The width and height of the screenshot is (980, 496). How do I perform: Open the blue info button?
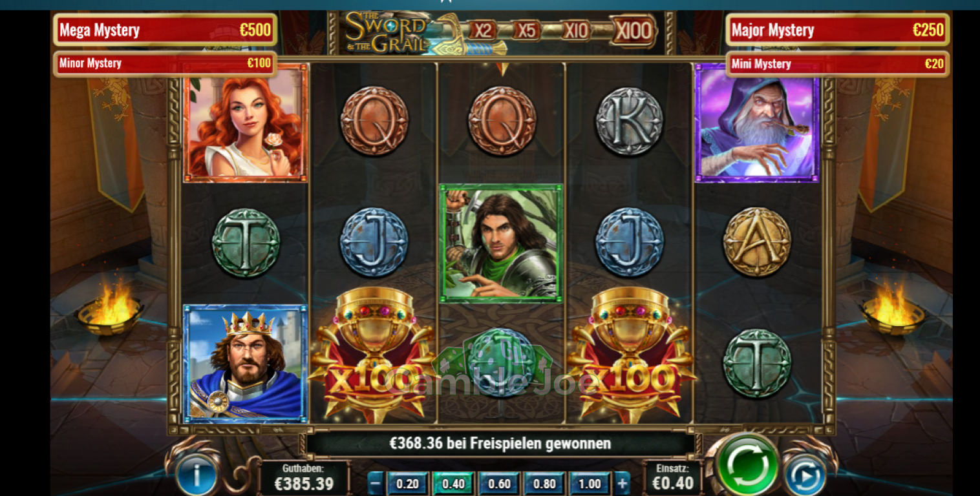click(x=197, y=477)
